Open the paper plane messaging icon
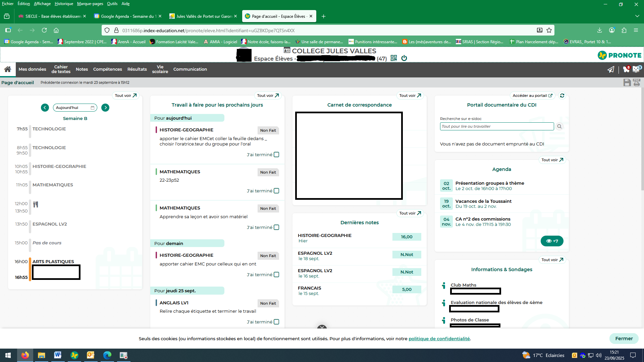Image resolution: width=644 pixels, height=362 pixels. 611,69
